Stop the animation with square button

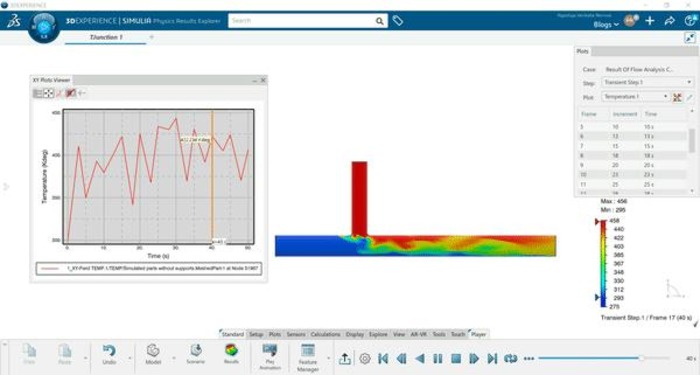[456, 358]
